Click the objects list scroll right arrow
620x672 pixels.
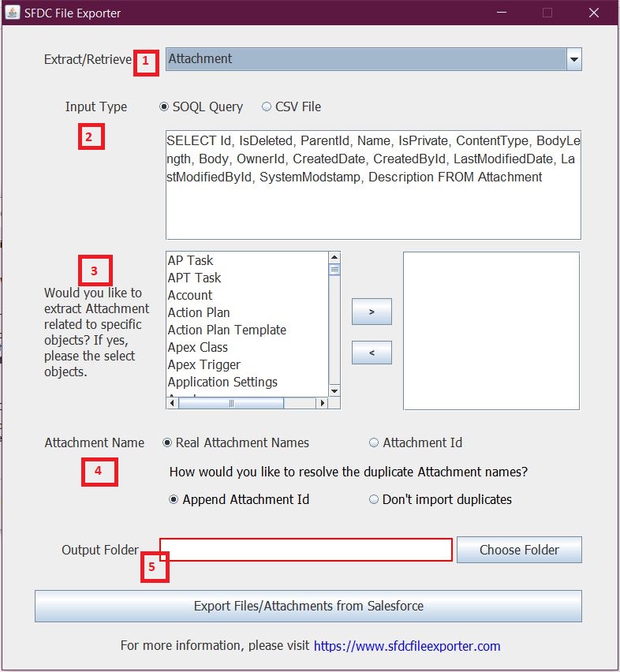pyautogui.click(x=322, y=403)
